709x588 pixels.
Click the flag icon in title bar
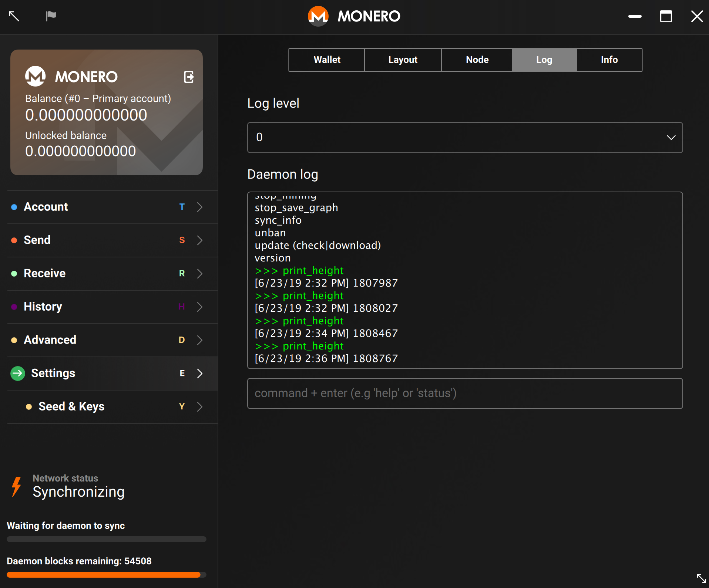pyautogui.click(x=51, y=16)
